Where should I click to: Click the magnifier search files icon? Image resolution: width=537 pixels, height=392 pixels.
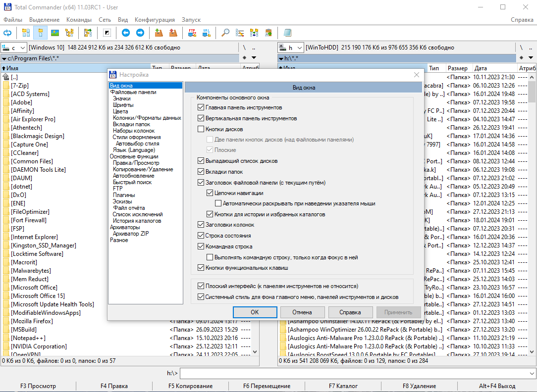(225, 33)
